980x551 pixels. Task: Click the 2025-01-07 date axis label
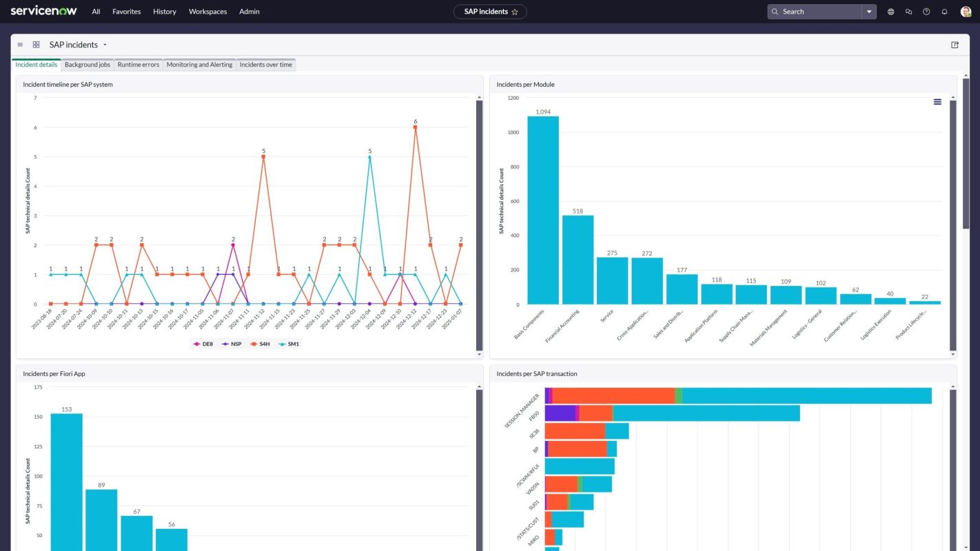pyautogui.click(x=451, y=320)
